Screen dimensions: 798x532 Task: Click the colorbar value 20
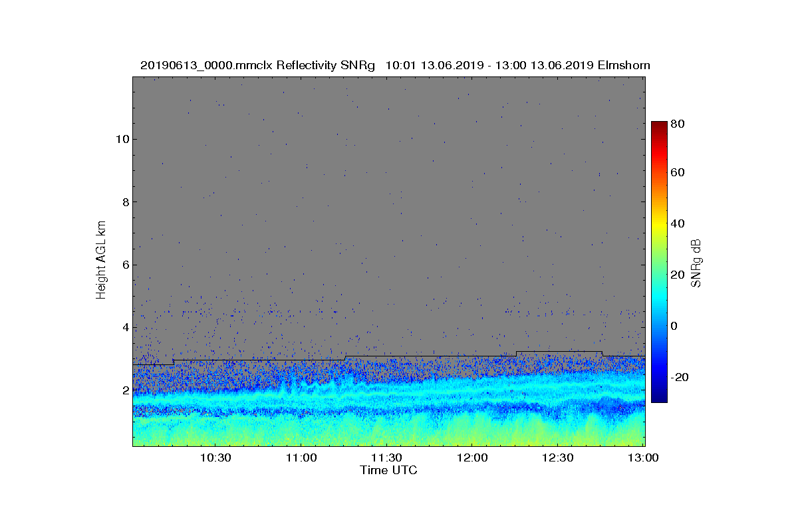click(x=678, y=275)
